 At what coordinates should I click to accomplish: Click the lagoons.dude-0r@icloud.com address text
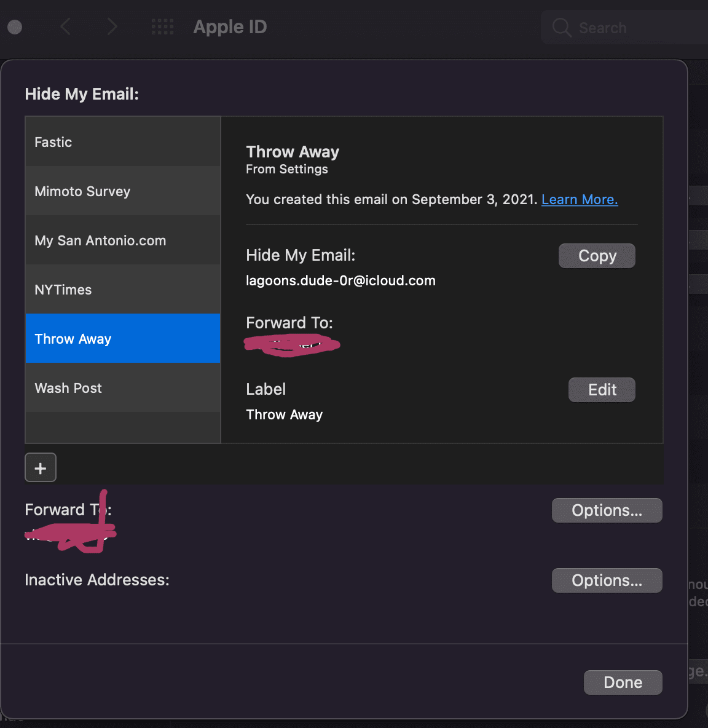(x=340, y=281)
